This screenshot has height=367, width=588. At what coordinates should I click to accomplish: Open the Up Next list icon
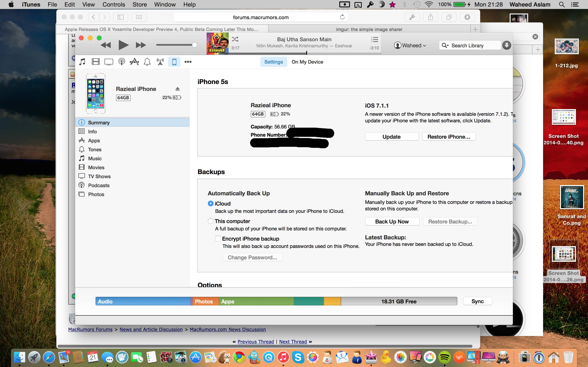click(375, 39)
